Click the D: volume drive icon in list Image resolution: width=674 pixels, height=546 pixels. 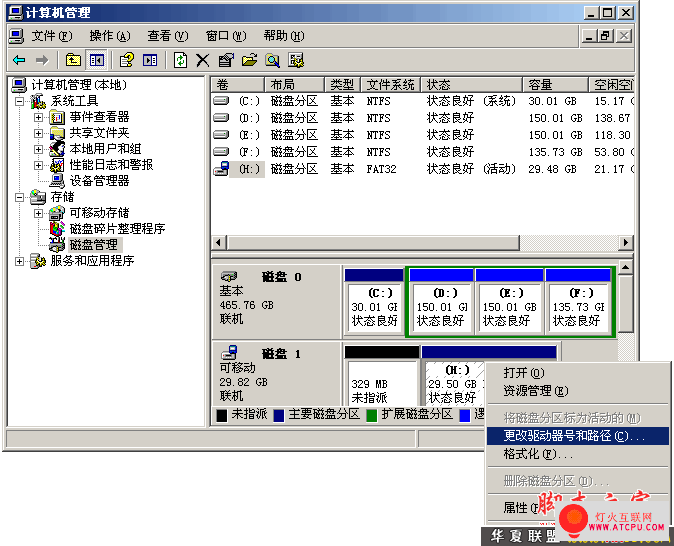coord(221,118)
